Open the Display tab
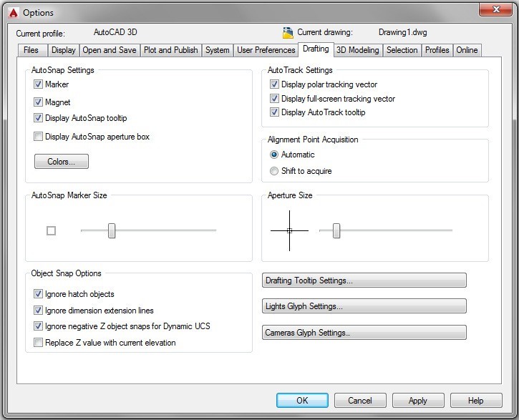 click(x=64, y=50)
